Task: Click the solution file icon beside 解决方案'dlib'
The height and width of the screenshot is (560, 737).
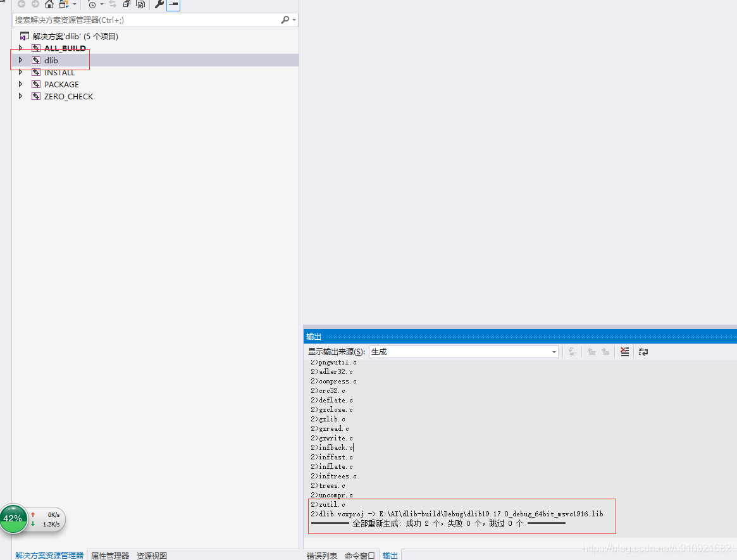Action: click(25, 36)
